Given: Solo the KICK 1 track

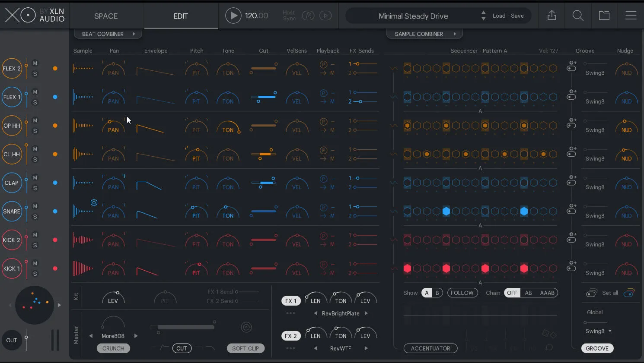Looking at the screenshot, I should (35, 275).
